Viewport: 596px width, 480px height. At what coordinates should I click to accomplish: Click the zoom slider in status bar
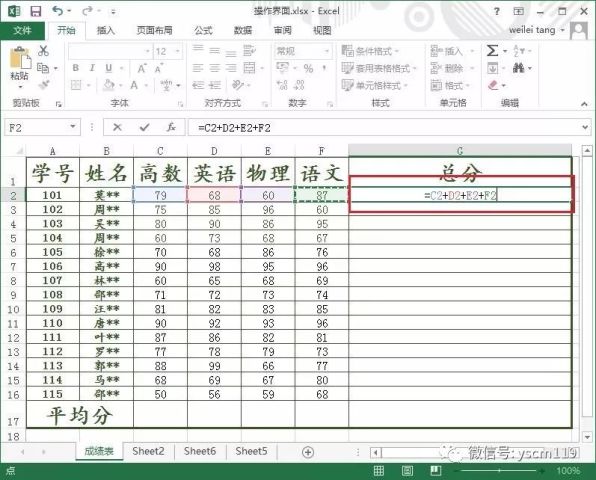(x=499, y=471)
